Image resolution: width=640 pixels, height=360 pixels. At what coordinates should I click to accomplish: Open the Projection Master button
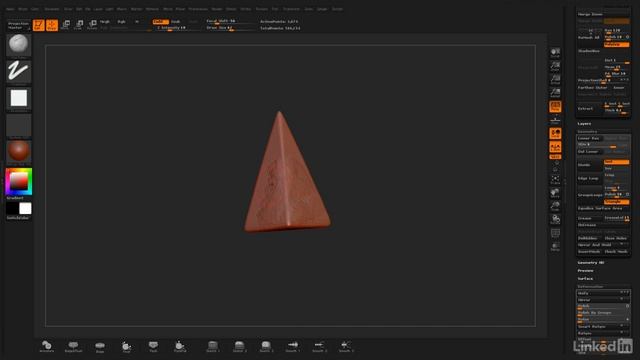point(19,25)
